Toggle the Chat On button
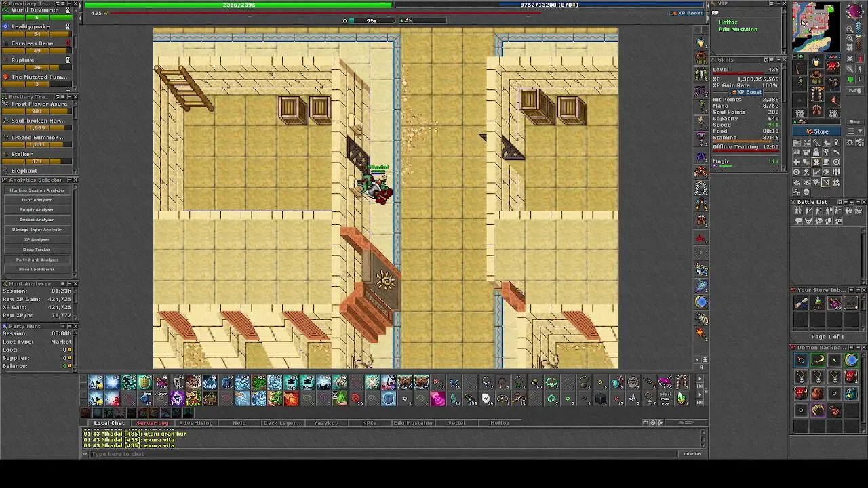Image resolution: width=868 pixels, height=488 pixels. tap(692, 454)
